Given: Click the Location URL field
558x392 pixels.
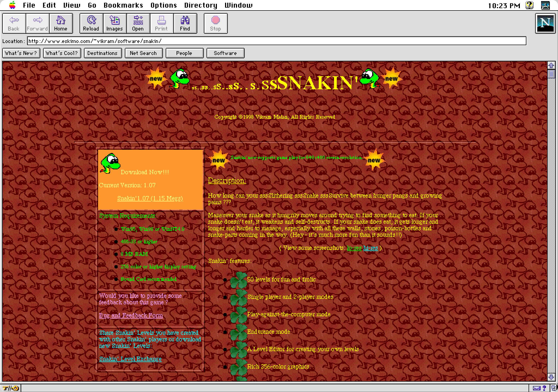Looking at the screenshot, I should click(276, 41).
